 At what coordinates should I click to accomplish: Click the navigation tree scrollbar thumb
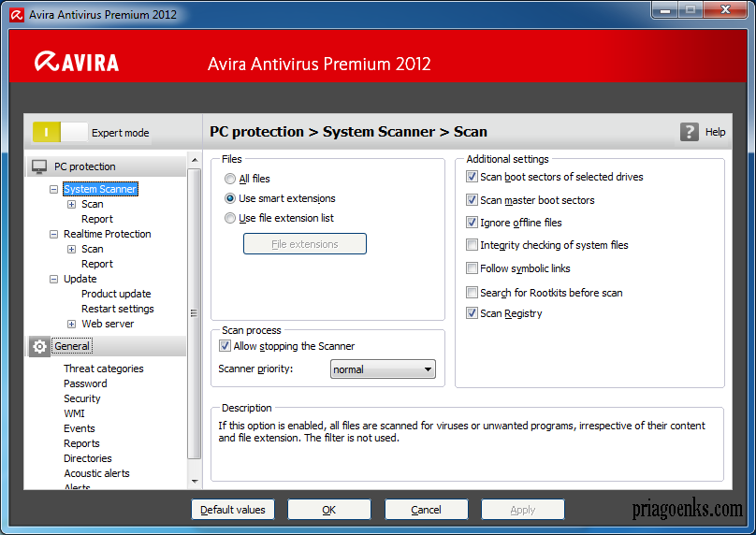click(195, 313)
